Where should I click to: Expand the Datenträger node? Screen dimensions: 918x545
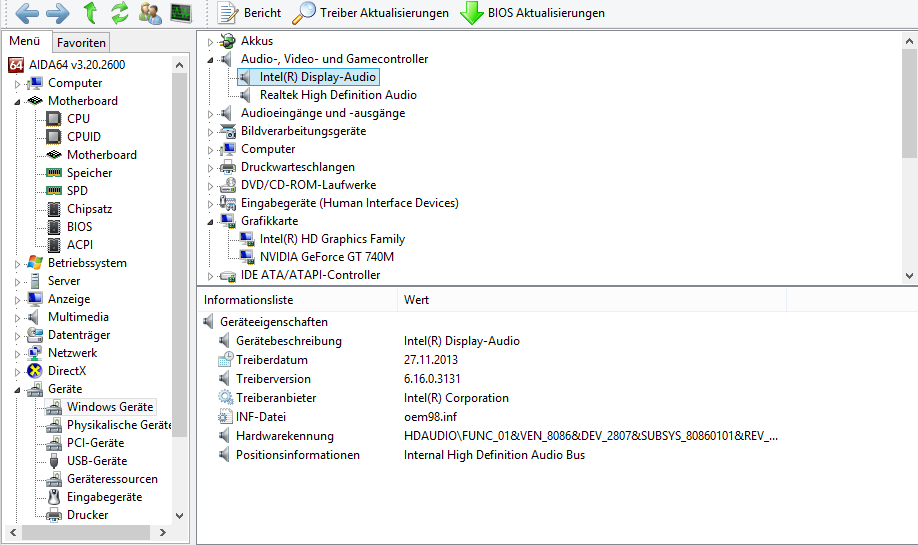pos(17,336)
